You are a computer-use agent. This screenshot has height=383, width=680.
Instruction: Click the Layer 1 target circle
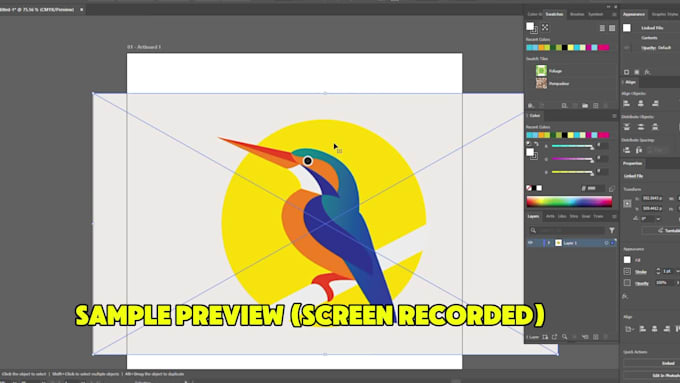[x=606, y=243]
